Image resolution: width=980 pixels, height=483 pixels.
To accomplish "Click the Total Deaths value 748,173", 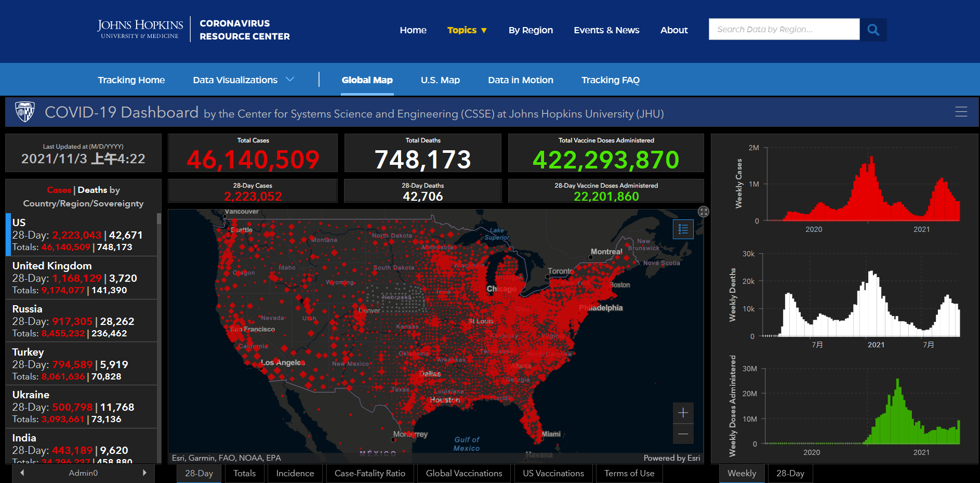I will point(423,159).
